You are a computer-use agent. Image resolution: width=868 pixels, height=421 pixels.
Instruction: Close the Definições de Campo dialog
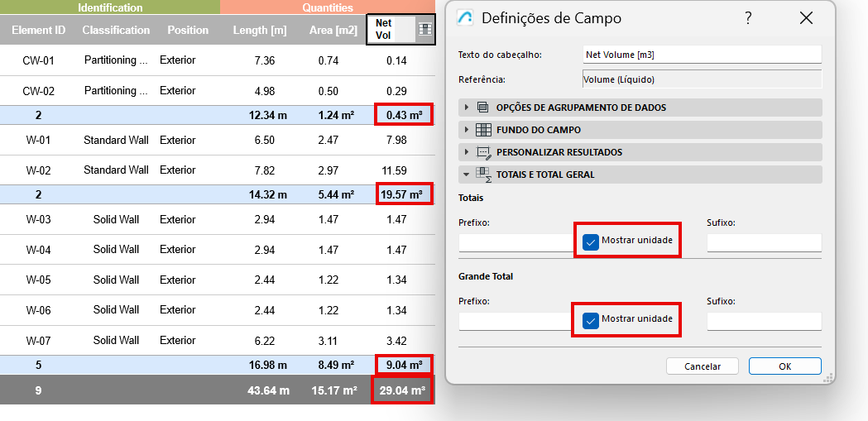(806, 18)
